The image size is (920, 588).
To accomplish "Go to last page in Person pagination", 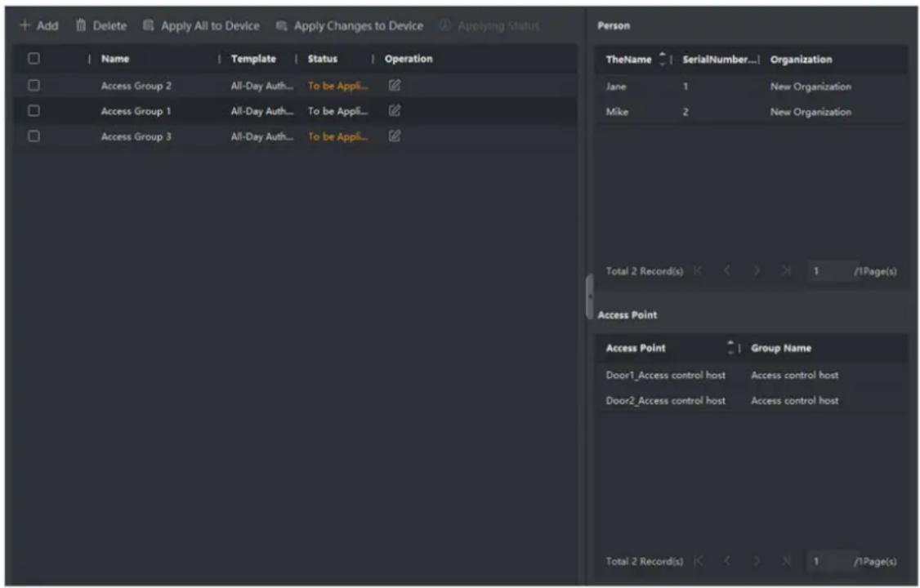I will click(x=786, y=271).
